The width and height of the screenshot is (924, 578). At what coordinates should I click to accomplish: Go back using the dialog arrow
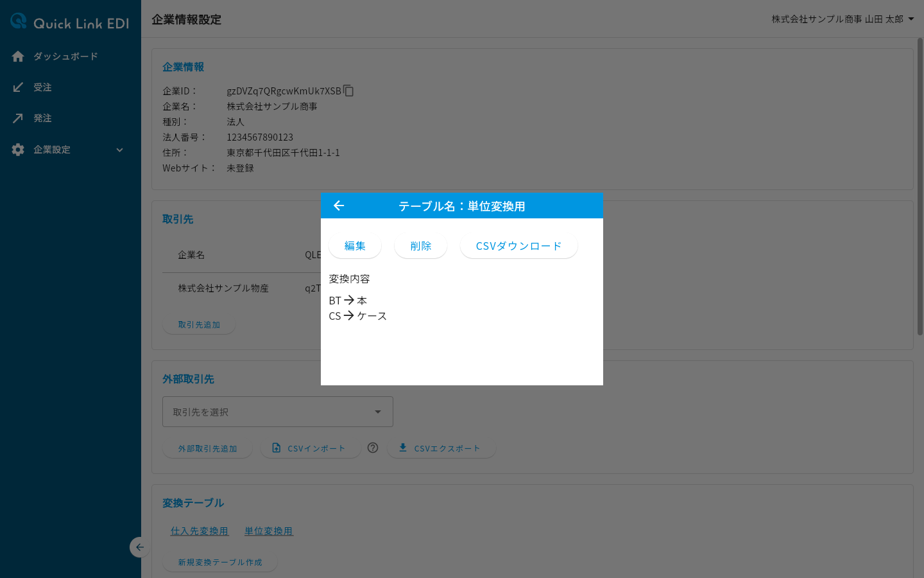click(339, 206)
